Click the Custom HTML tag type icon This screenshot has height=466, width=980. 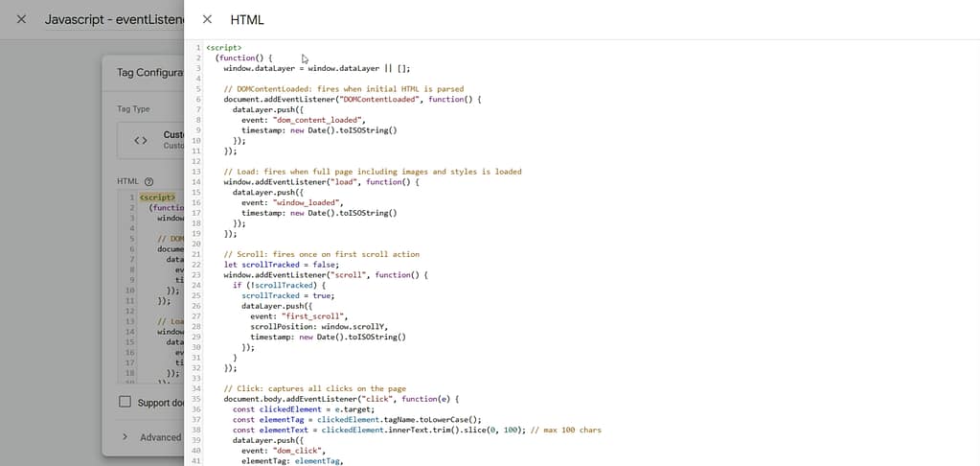141,140
